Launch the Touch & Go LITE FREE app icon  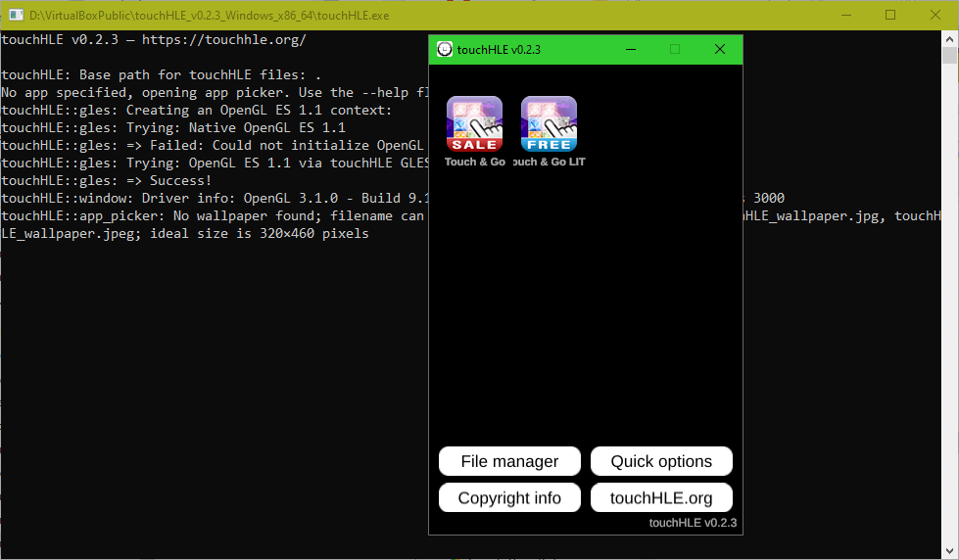click(x=549, y=123)
